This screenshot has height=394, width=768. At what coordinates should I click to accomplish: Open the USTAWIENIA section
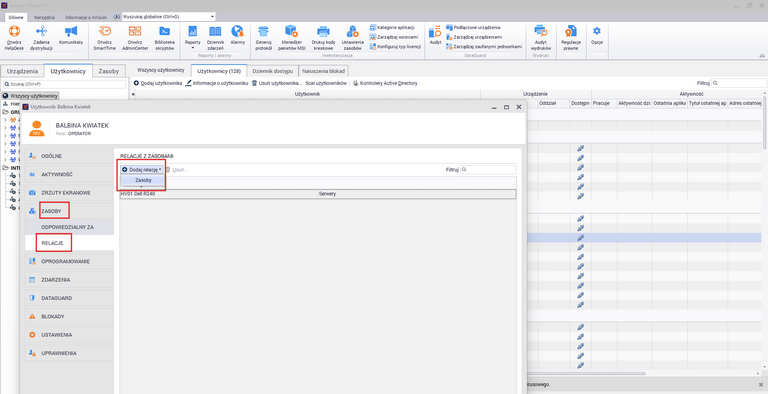click(70, 335)
